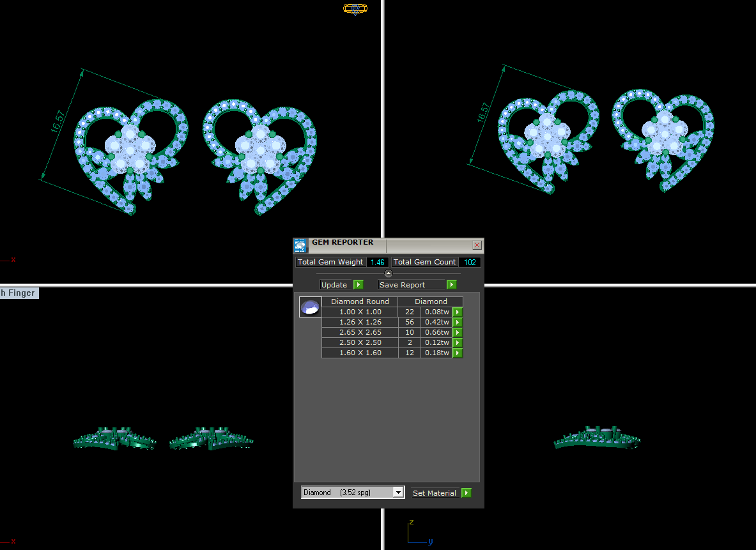Click the Set Material button
This screenshot has height=550, width=756.
tap(436, 493)
